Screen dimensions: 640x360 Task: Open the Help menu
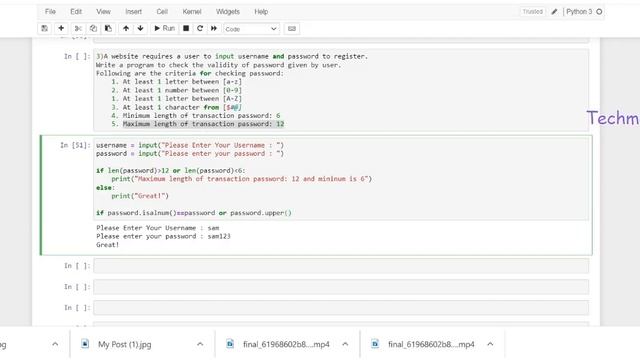(261, 11)
